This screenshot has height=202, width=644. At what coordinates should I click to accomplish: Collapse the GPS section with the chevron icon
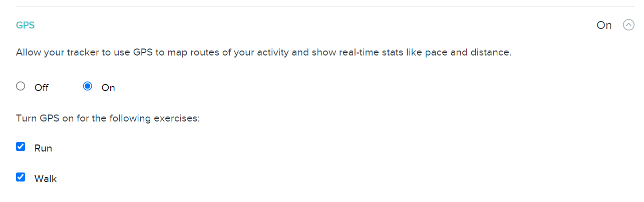pos(628,24)
